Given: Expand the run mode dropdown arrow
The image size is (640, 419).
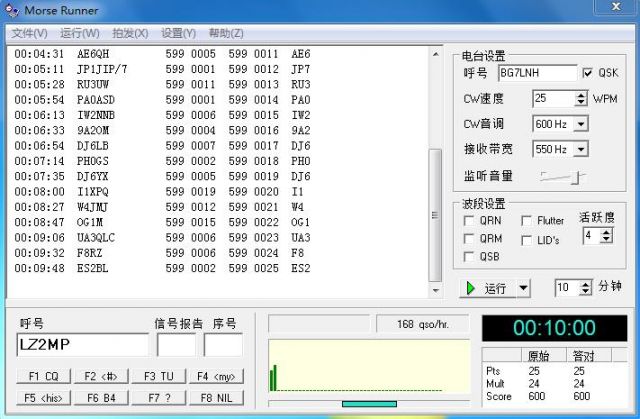Looking at the screenshot, I should coord(523,288).
